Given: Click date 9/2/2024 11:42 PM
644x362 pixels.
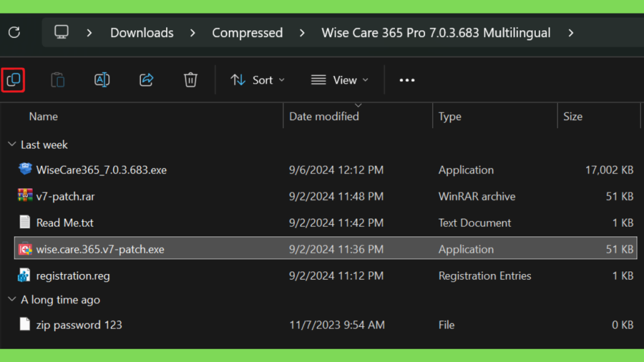Looking at the screenshot, I should click(336, 222).
